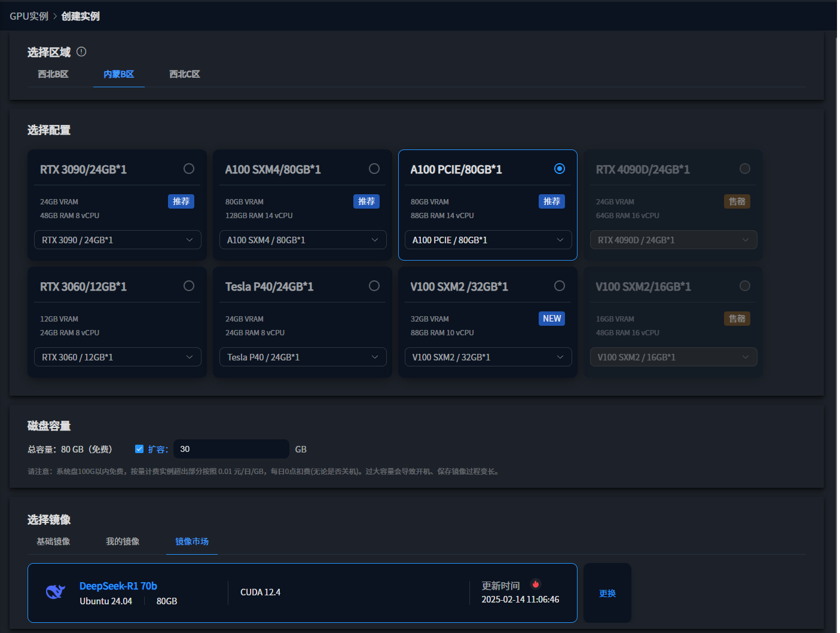The width and height of the screenshot is (840, 633).
Task: Select the RTX 3090/24GB*1 radio button
Action: (189, 169)
